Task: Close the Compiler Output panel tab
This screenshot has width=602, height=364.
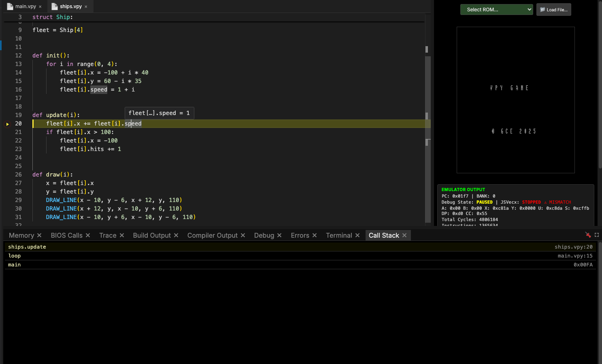Action: coord(243,235)
